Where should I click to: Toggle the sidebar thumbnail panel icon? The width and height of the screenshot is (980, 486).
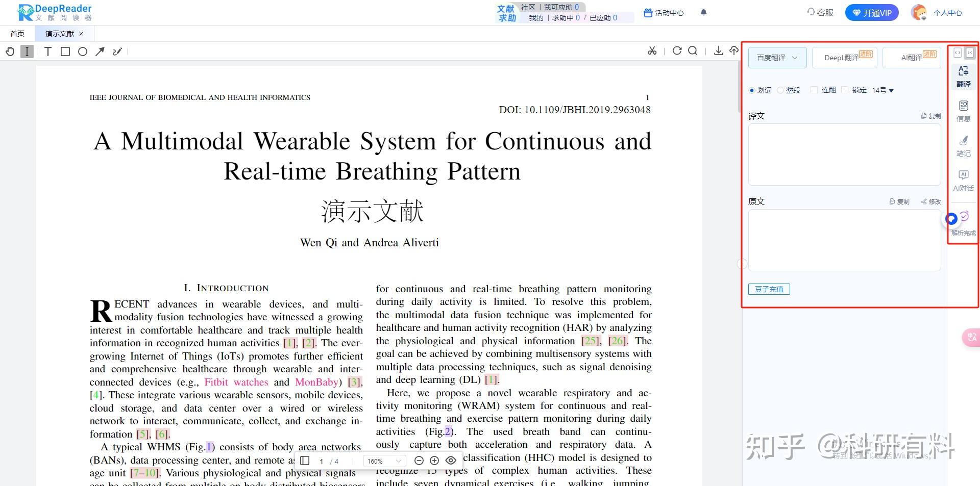click(x=305, y=461)
